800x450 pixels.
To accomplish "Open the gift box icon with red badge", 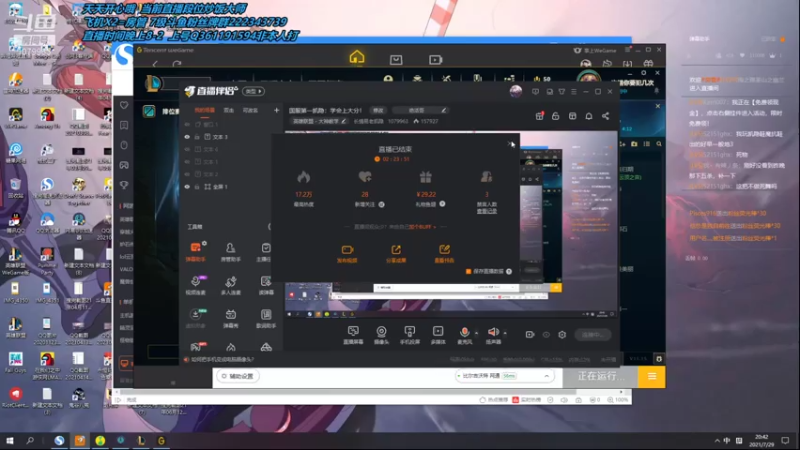I will click(x=539, y=116).
